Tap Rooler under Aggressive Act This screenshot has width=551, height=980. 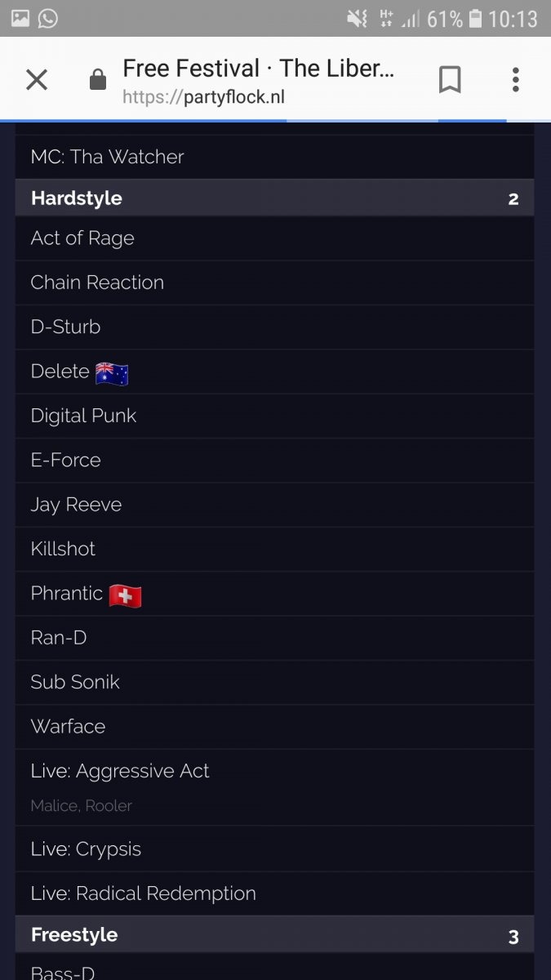click(x=109, y=806)
